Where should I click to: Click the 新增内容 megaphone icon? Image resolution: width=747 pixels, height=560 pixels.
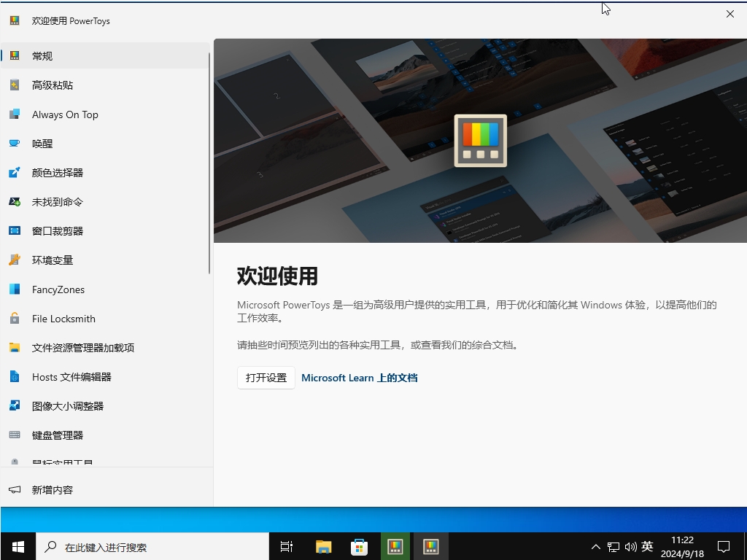pyautogui.click(x=15, y=489)
